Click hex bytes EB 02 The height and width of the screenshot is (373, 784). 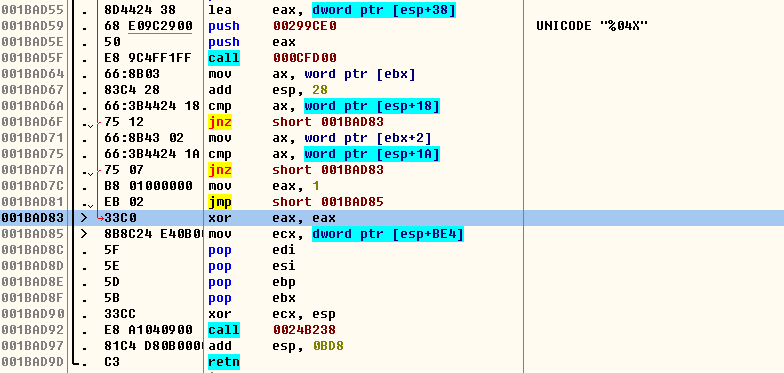tap(124, 202)
